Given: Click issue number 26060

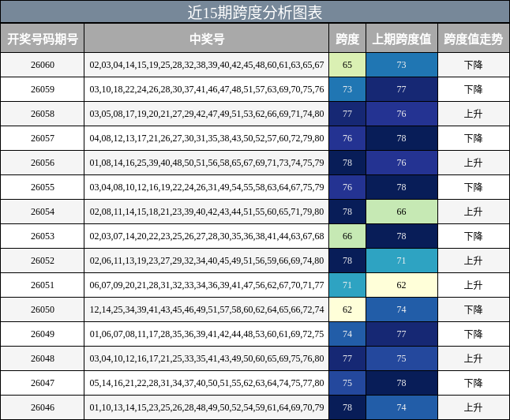Looking at the screenshot, I should 43,65.
